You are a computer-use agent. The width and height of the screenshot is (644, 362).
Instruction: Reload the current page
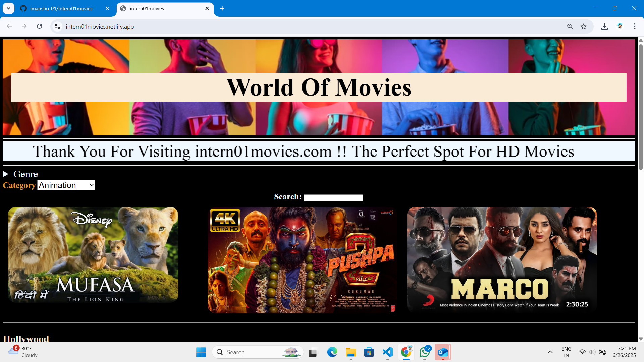(39, 26)
